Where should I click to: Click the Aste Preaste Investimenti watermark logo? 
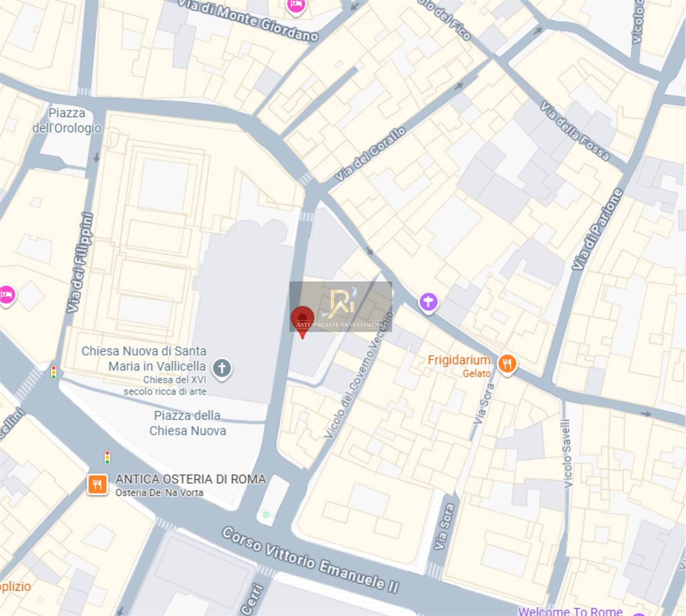[341, 307]
